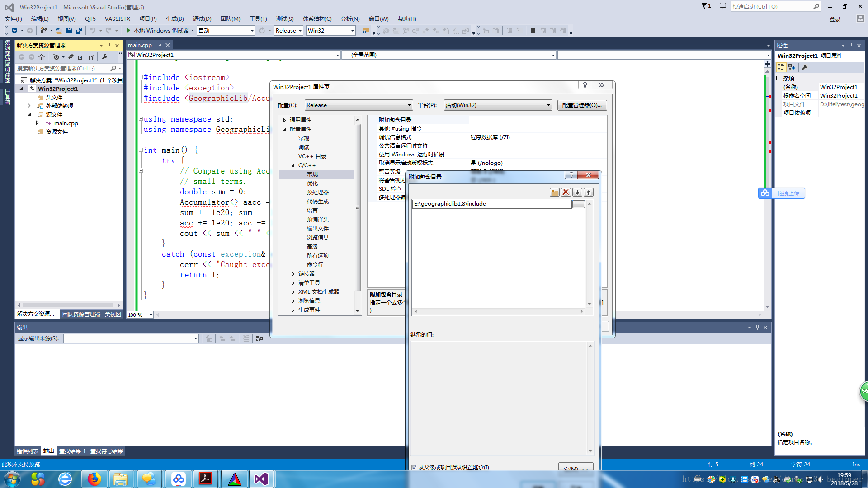Expand 外部依赖项 in Solution Explorer

click(x=29, y=106)
